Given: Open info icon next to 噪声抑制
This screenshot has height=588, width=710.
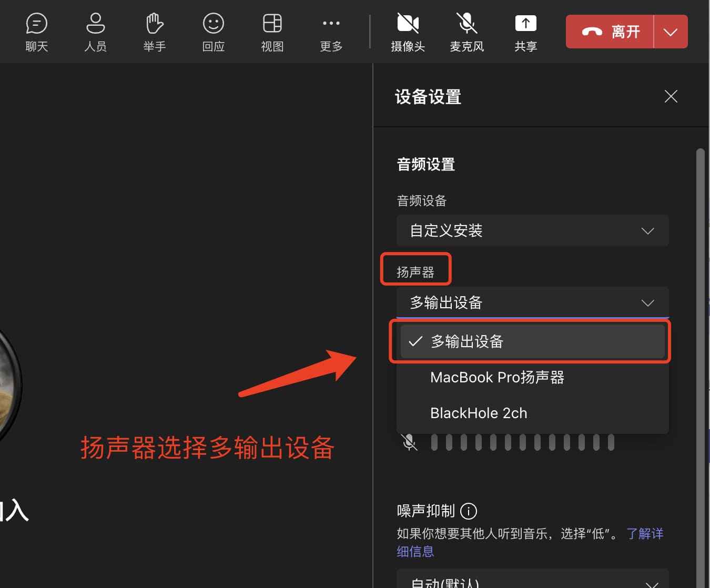Looking at the screenshot, I should click(468, 511).
